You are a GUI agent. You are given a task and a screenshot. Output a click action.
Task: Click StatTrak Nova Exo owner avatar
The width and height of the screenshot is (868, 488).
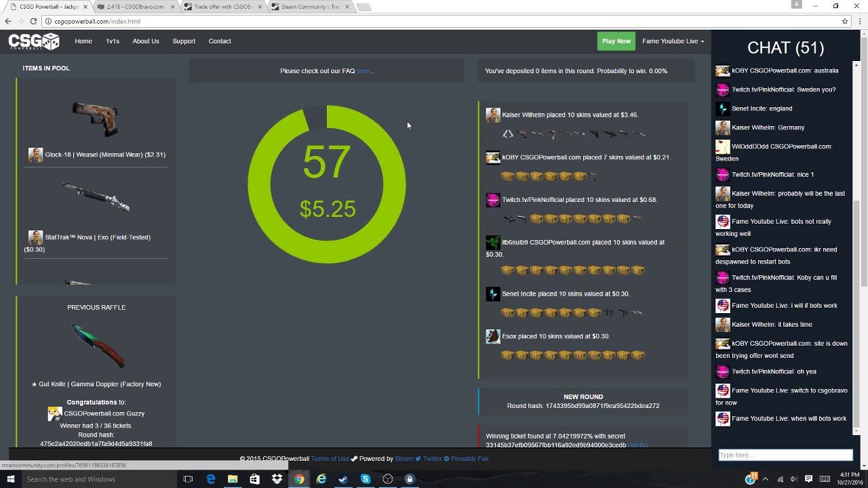coord(35,238)
